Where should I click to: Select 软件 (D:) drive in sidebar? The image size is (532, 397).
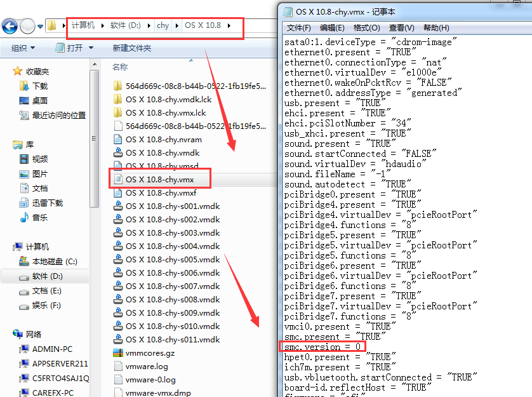41,276
